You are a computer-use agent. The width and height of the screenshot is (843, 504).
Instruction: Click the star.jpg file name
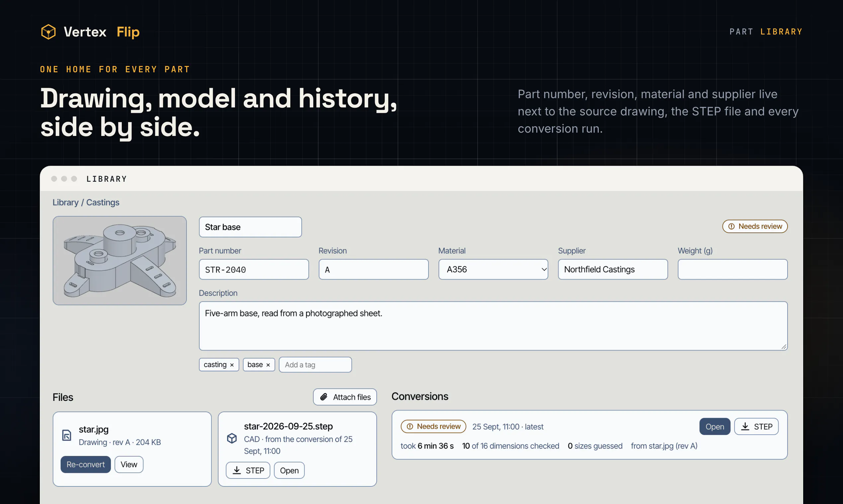94,430
